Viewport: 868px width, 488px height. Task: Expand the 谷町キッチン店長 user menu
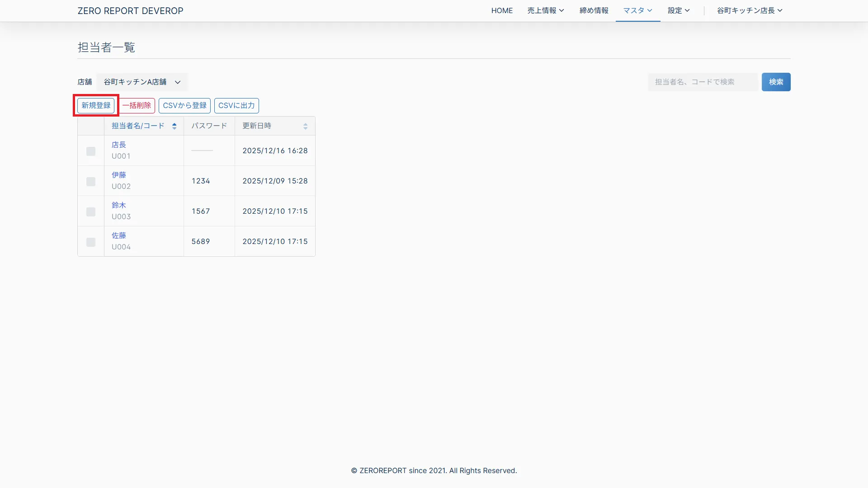click(x=749, y=10)
